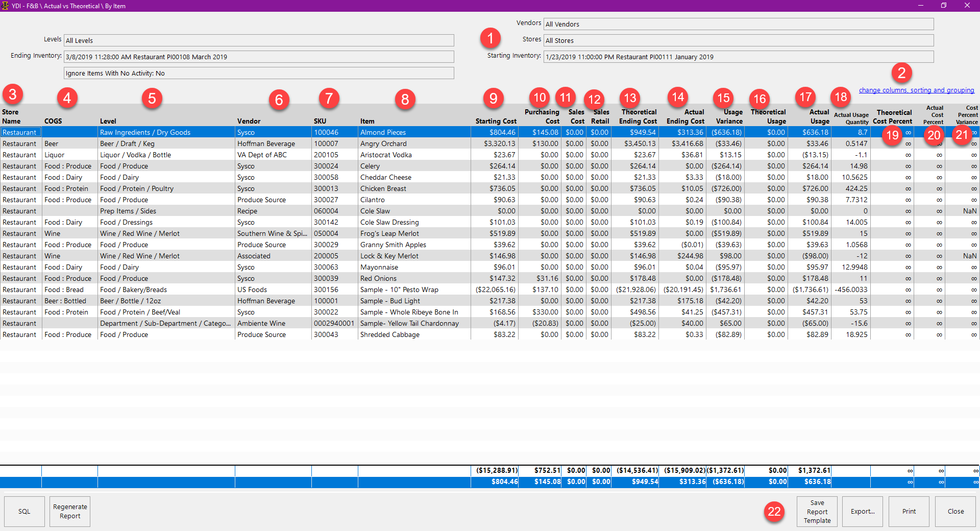Click the ($22,065.16) starting cost cell
Viewport: 980px width, 531px height.
click(x=496, y=289)
